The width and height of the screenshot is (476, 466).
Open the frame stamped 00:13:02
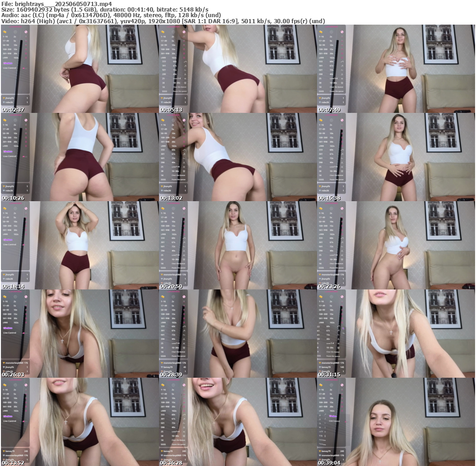tap(238, 157)
